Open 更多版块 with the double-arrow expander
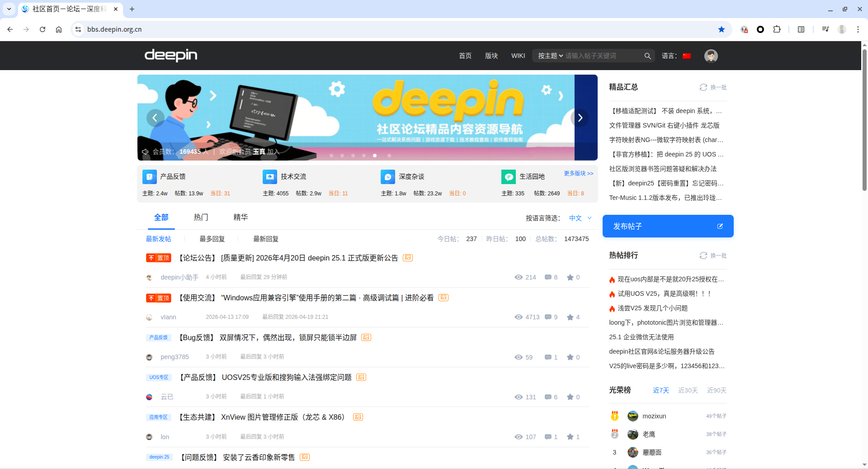The height and width of the screenshot is (469, 868). click(578, 173)
